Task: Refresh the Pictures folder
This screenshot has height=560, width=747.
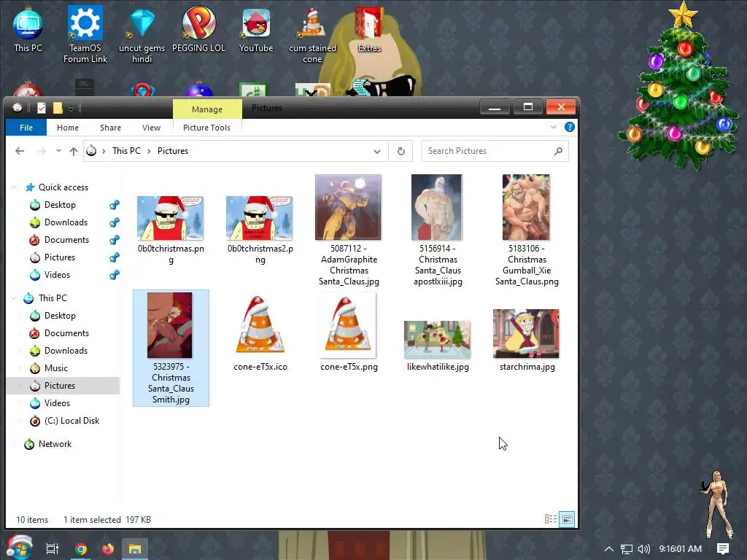Action: coord(401,151)
